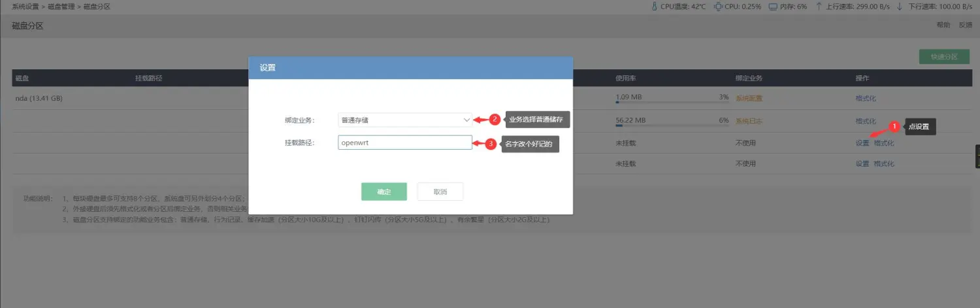980x308 pixels.
Task: Open the 帮助 help link
Action: (x=943, y=26)
